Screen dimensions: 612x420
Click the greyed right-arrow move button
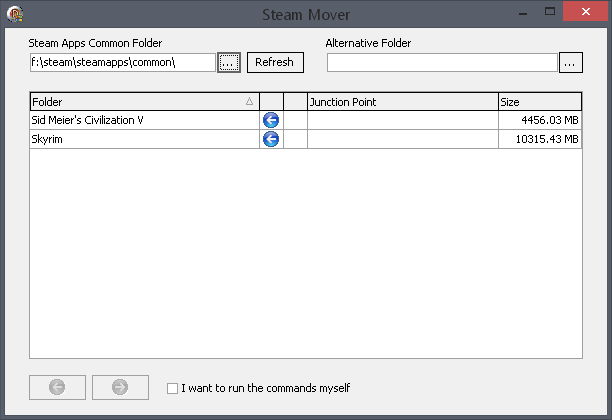(120, 387)
